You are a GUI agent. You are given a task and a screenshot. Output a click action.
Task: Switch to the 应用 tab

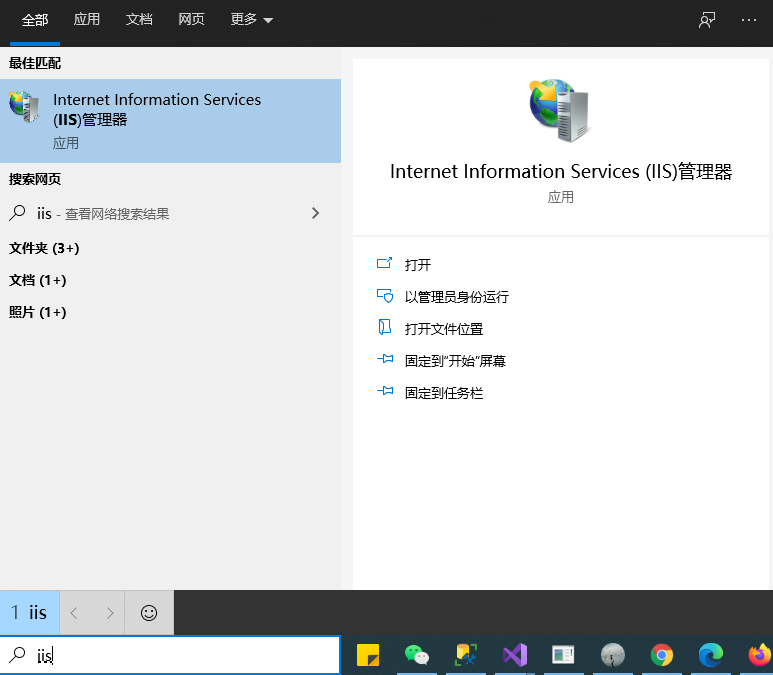point(87,20)
